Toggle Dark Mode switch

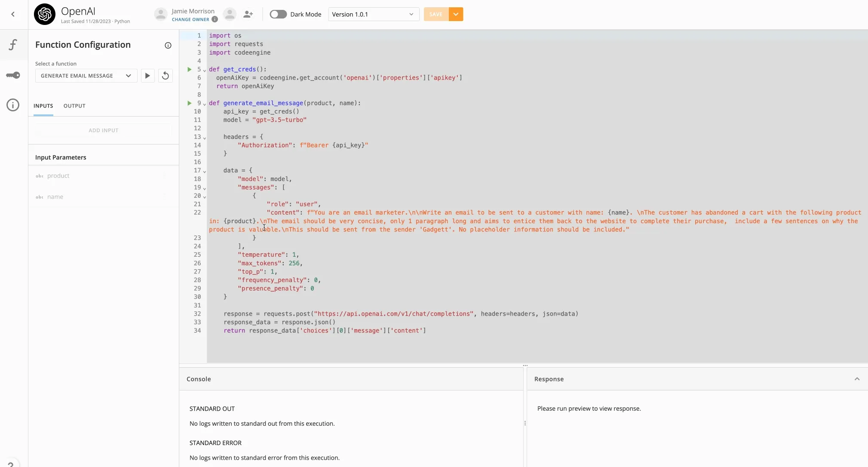click(278, 14)
